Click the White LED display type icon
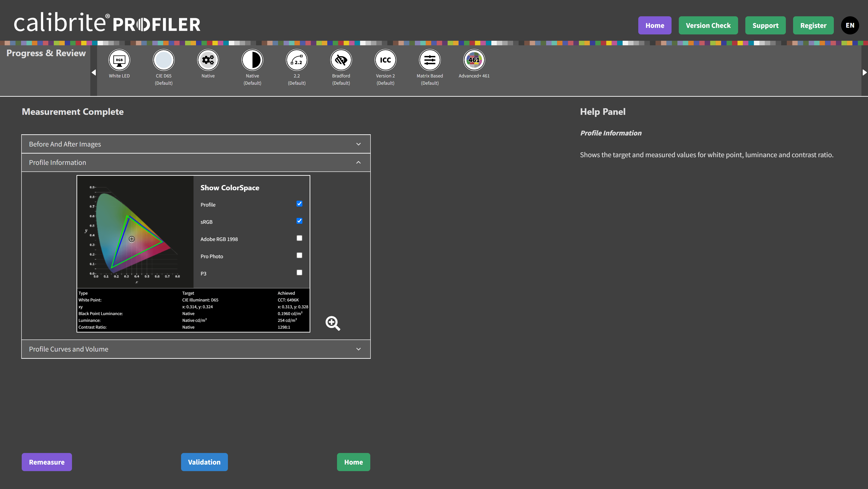The height and width of the screenshot is (489, 868). tap(119, 60)
